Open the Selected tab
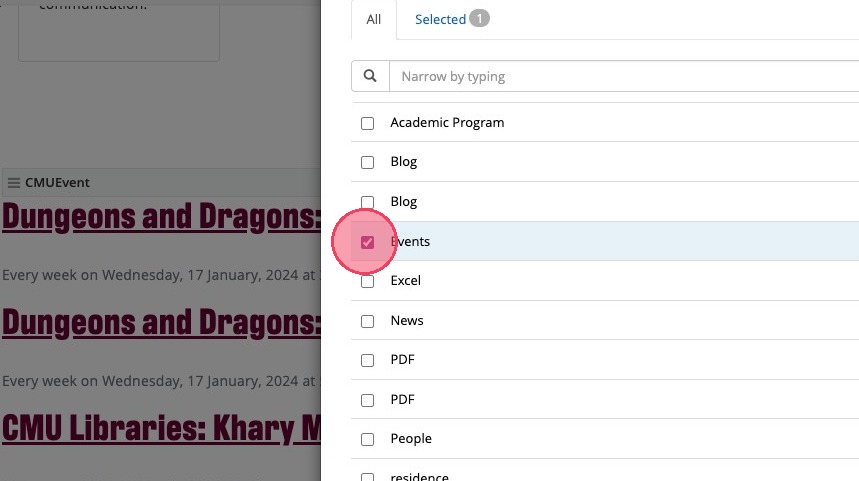The height and width of the screenshot is (481, 859). click(x=440, y=19)
